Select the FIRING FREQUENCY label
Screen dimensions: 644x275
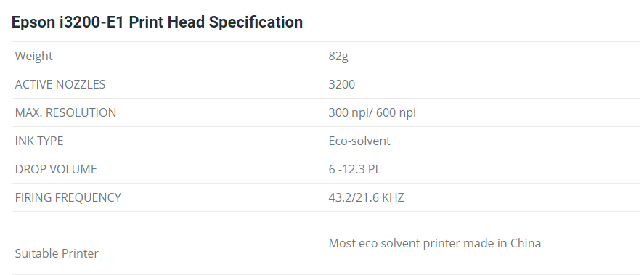(x=68, y=197)
